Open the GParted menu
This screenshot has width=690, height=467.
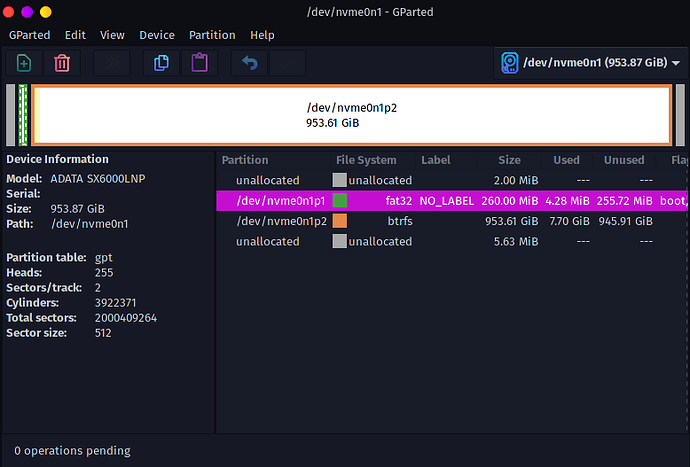click(30, 35)
